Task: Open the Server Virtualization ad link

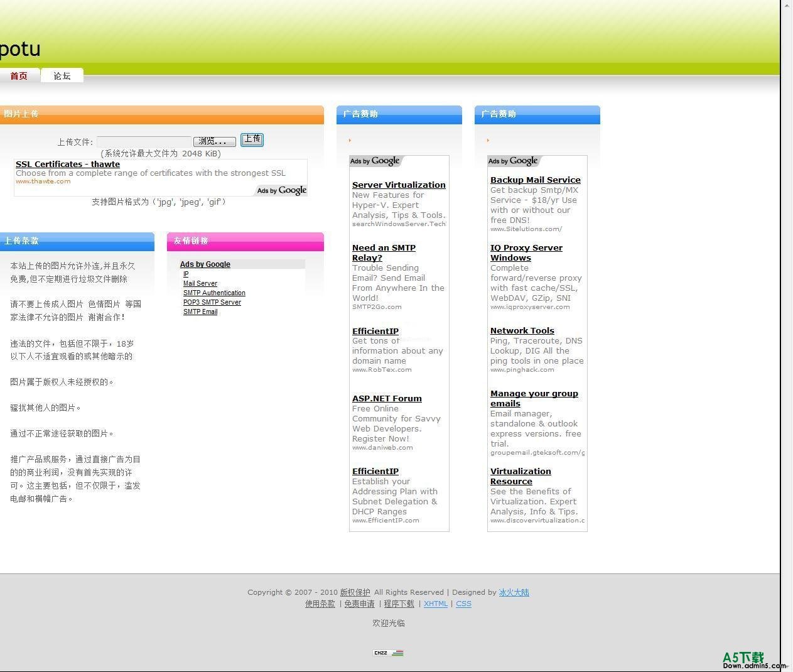Action: coord(399,185)
